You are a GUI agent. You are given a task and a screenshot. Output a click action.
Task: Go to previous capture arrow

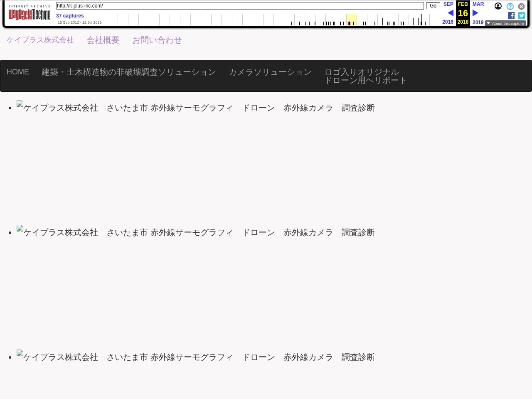tap(451, 13)
